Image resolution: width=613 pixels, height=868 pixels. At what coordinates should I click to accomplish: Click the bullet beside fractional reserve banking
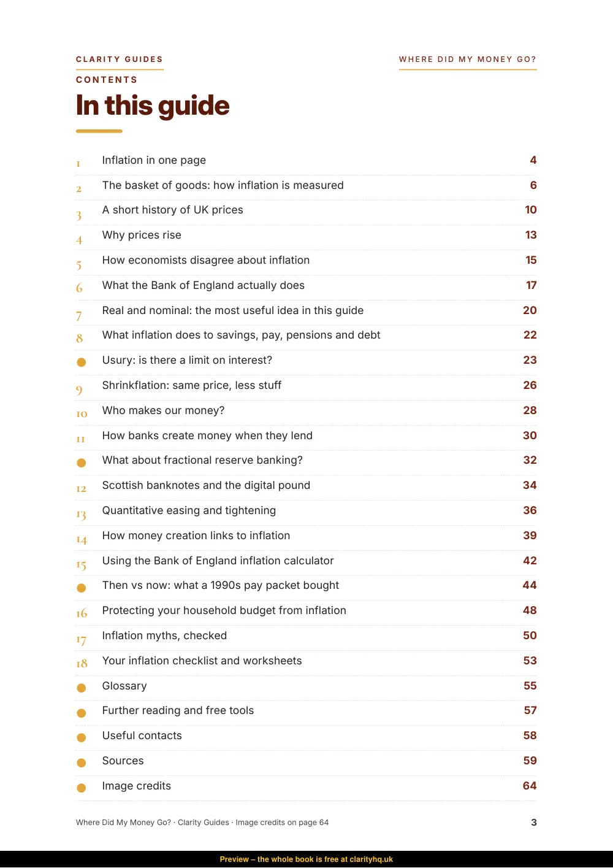[81, 463]
